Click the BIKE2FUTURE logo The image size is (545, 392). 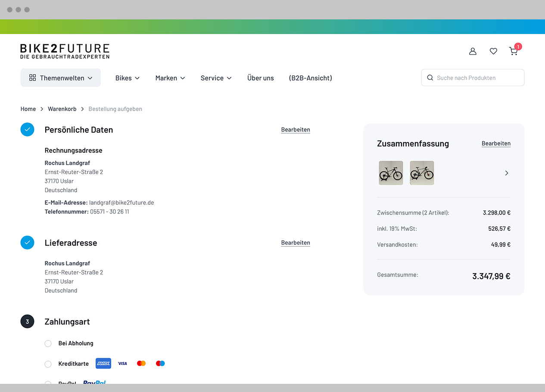pos(65,51)
